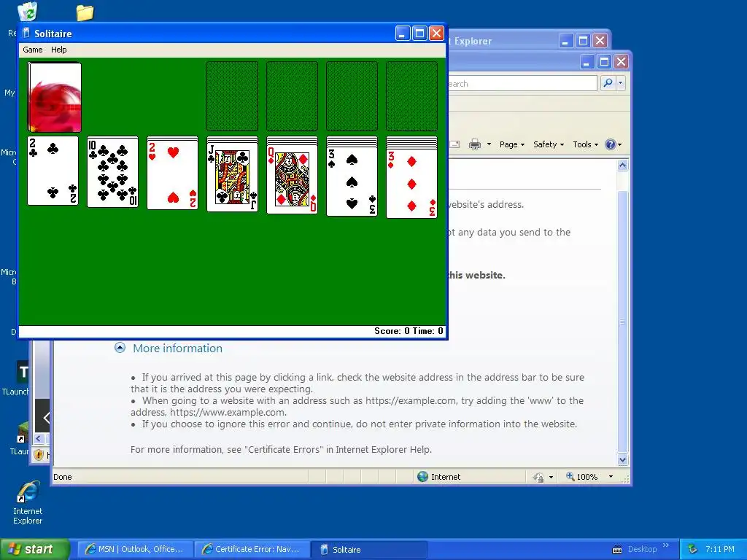
Task: Select the 2 of hearts card
Action: 172,175
